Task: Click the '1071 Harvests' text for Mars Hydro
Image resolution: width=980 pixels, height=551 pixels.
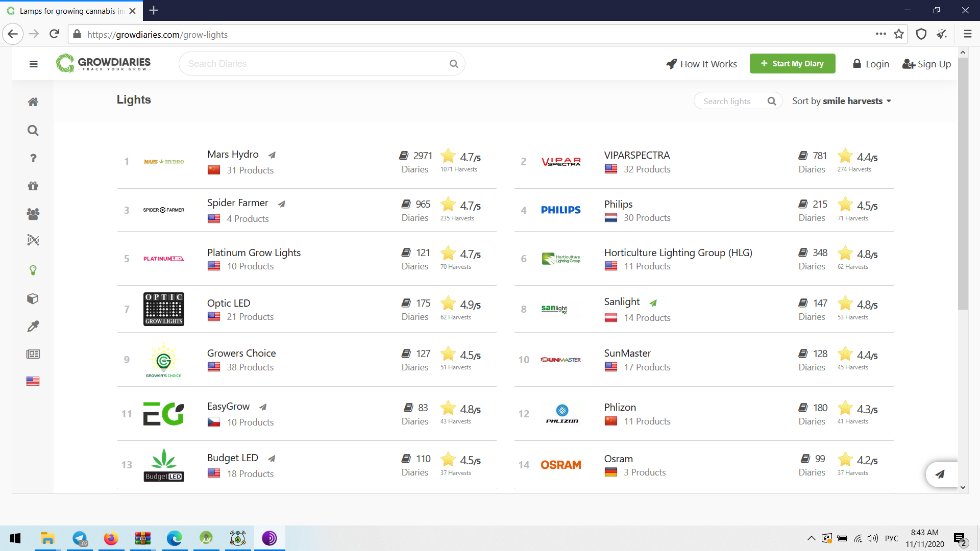Action: pyautogui.click(x=459, y=169)
